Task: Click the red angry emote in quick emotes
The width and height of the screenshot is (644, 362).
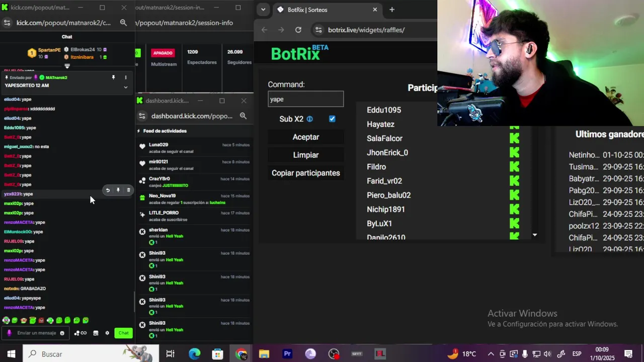Action: pos(41,320)
